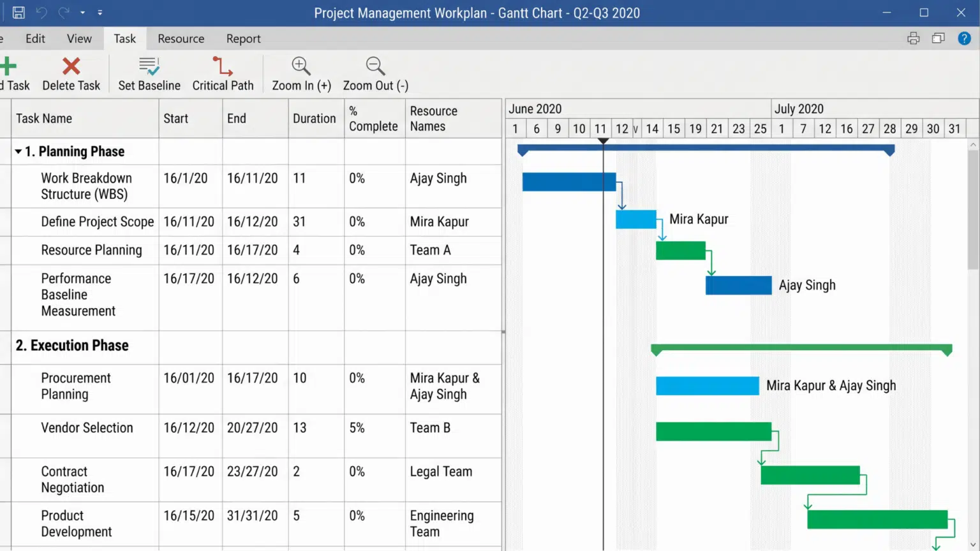Open Help with the question mark icon

pyautogui.click(x=965, y=38)
